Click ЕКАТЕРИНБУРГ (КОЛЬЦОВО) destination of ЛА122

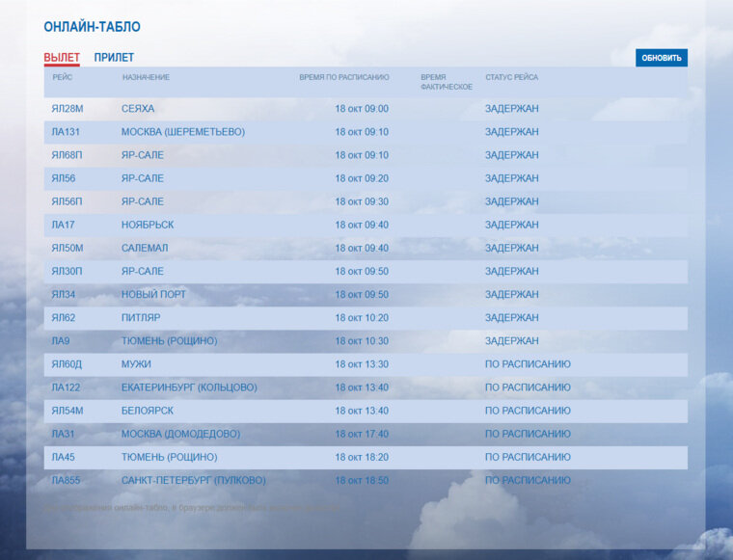(189, 387)
